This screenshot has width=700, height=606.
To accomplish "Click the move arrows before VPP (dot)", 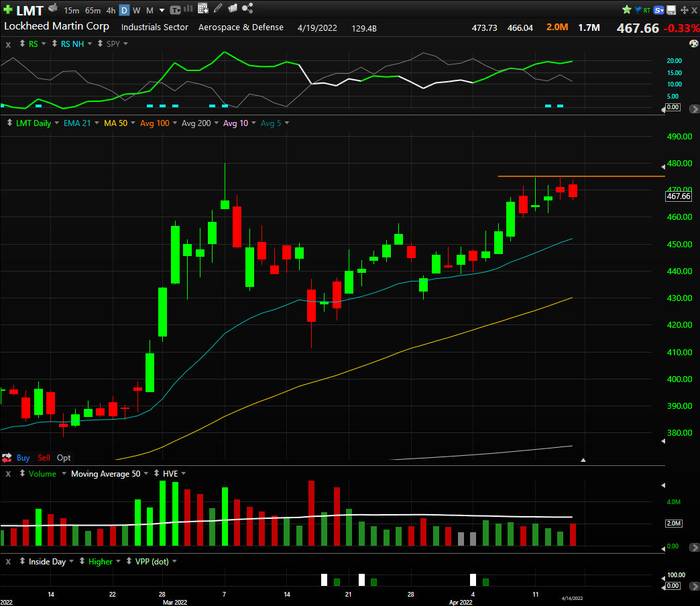I will coord(129,561).
